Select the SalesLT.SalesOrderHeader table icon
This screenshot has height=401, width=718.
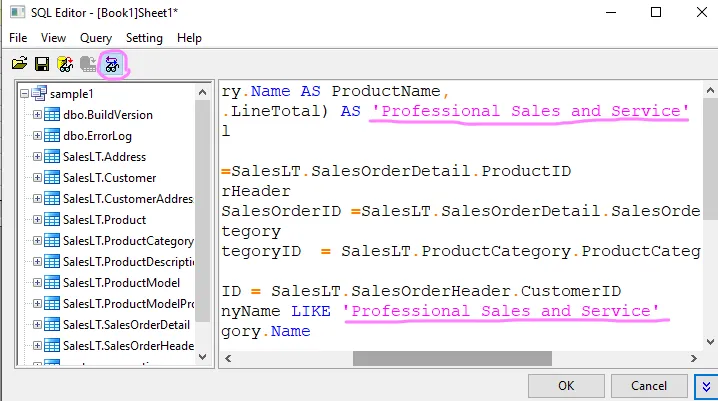coord(52,346)
